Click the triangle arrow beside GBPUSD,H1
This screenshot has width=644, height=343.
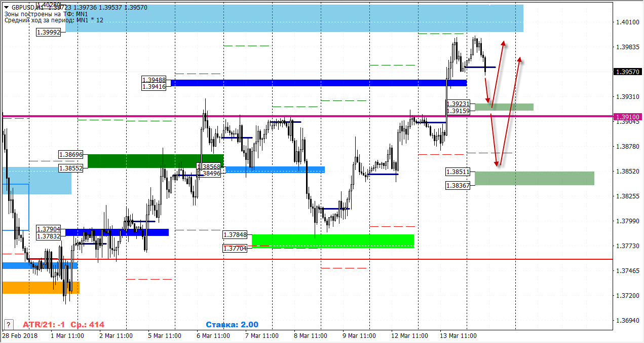(6, 8)
